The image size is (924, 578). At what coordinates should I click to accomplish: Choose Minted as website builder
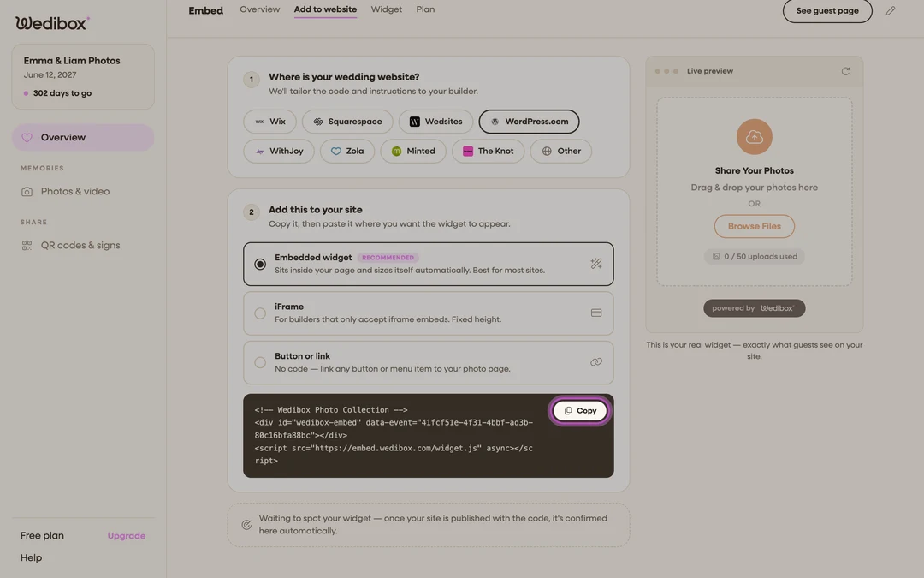[x=413, y=151]
